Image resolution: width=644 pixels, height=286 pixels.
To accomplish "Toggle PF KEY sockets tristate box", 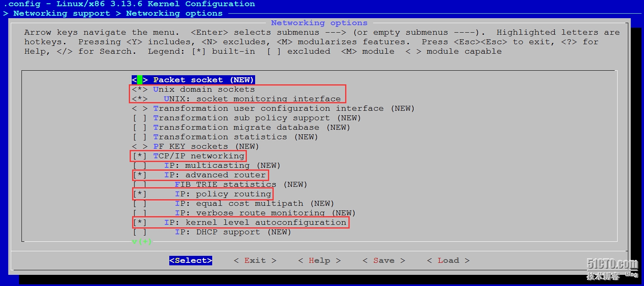I will click(x=140, y=146).
